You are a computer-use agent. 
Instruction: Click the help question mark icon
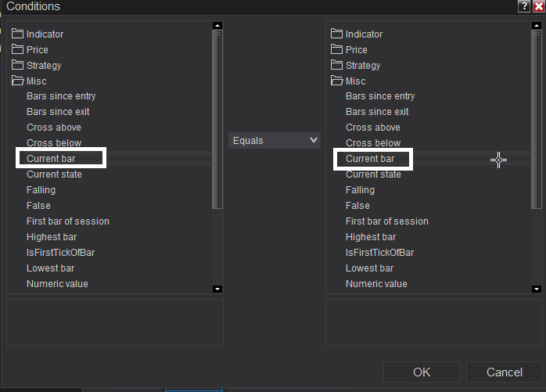[523, 6]
